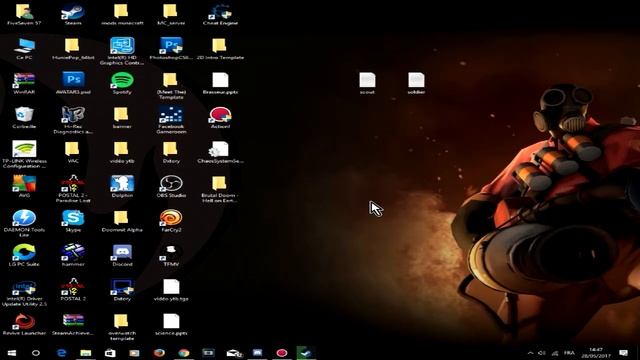The image size is (640, 360).
Task: Open Intel HD Graphics Control shortcut
Action: pos(122,51)
